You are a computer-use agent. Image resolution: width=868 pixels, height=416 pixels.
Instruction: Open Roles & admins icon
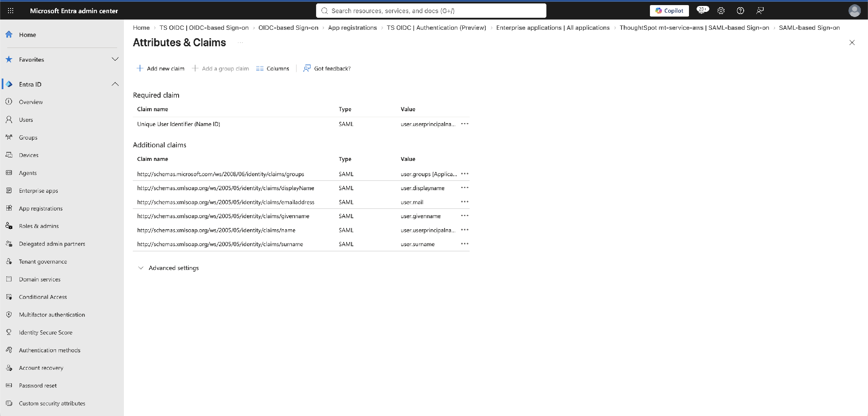pyautogui.click(x=9, y=226)
